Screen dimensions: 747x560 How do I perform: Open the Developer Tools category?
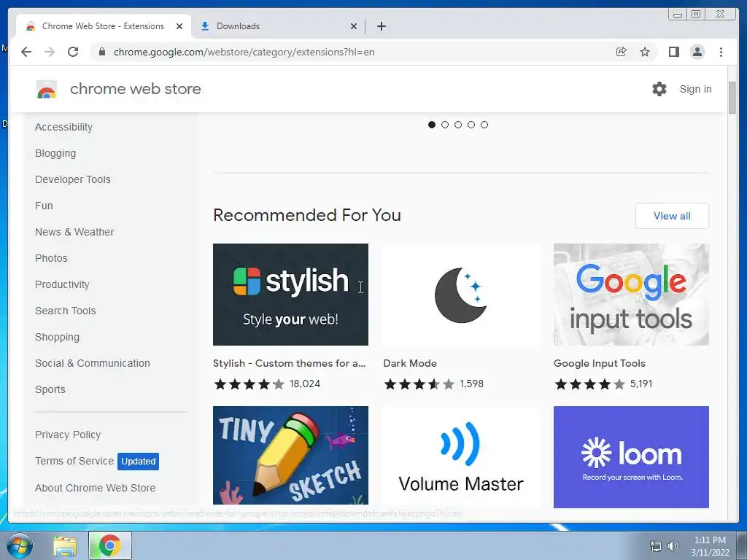[73, 179]
